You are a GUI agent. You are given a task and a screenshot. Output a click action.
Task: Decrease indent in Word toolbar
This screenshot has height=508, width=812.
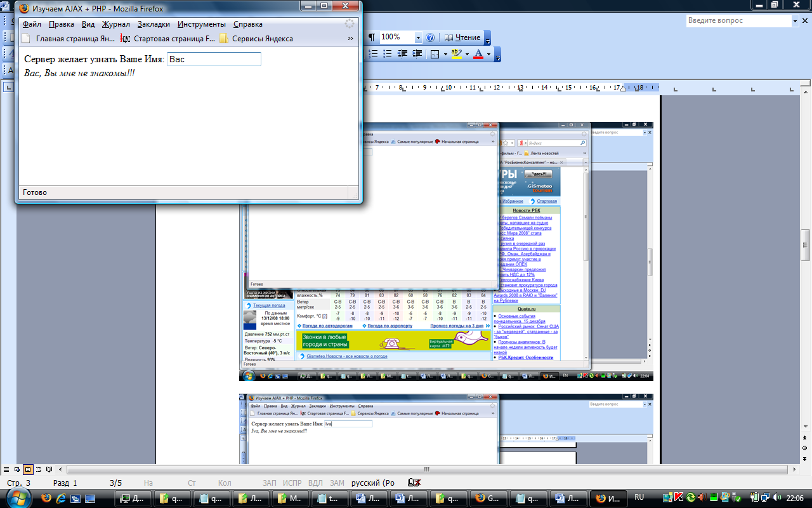coord(402,54)
